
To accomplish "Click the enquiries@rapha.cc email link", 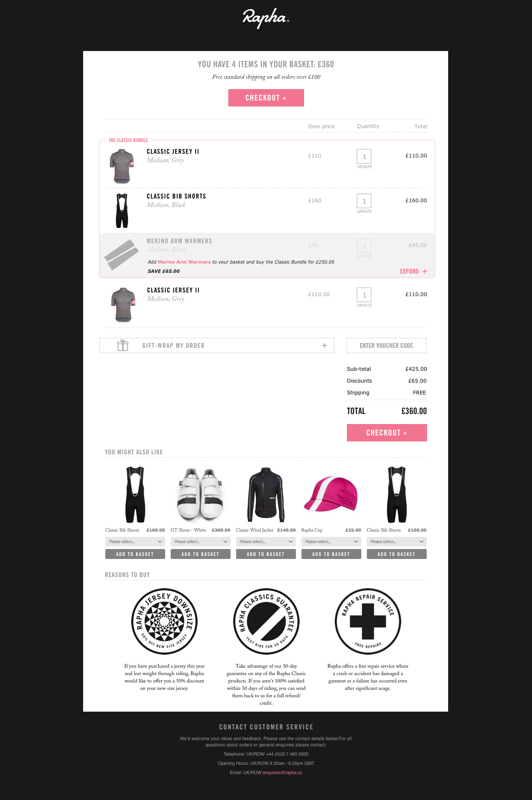I will click(282, 773).
